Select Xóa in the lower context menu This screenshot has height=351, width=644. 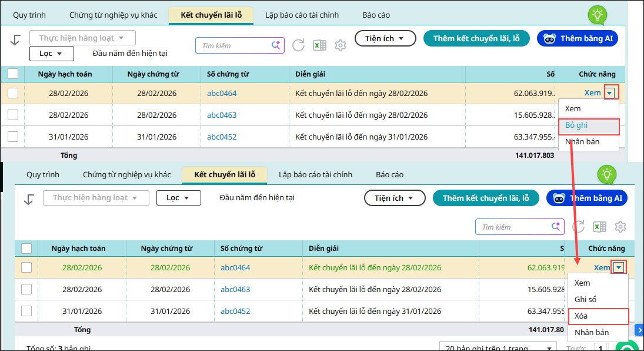581,316
